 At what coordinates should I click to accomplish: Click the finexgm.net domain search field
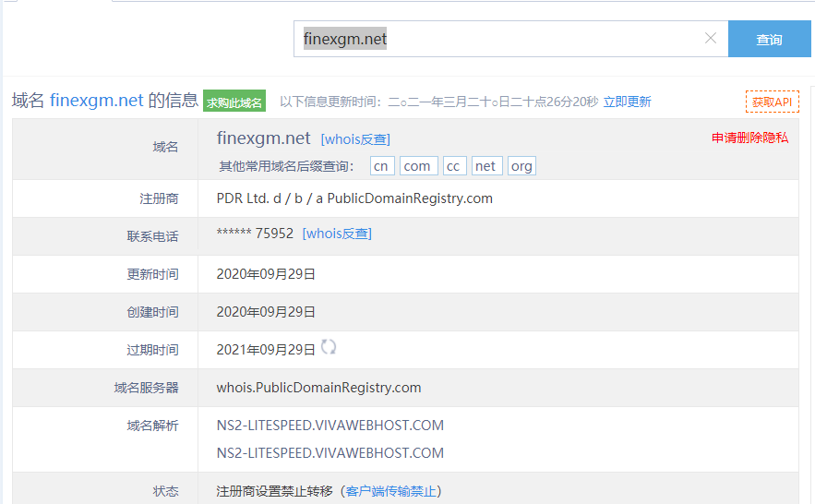pyautogui.click(x=498, y=39)
